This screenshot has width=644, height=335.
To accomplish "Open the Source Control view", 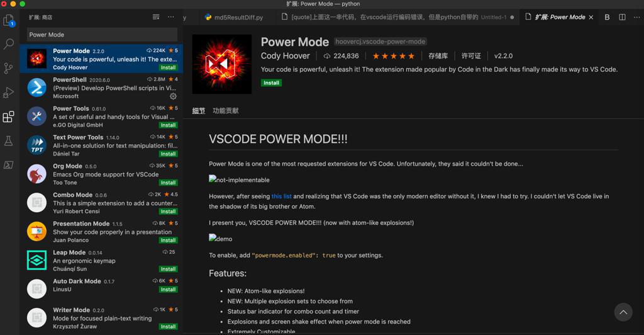I will pos(9,68).
